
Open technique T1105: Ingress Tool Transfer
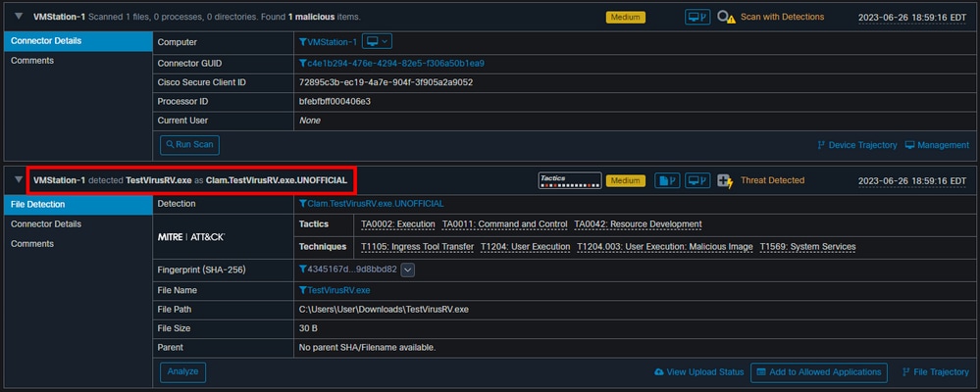pos(418,247)
